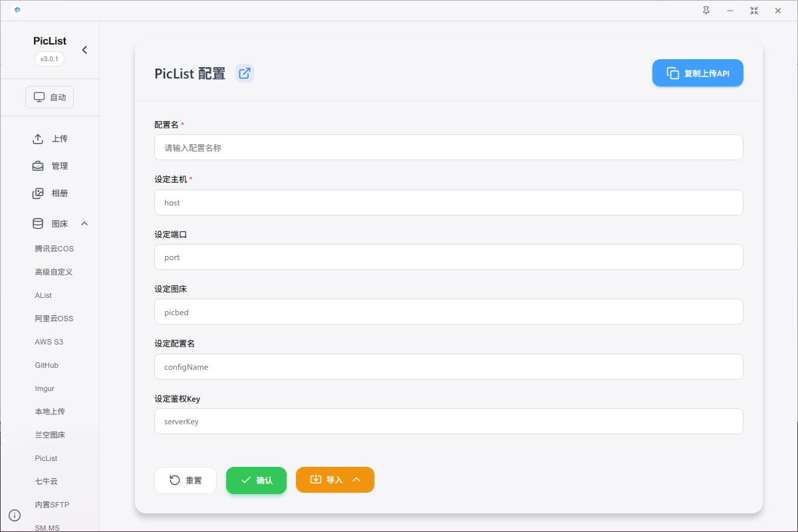The image size is (798, 532).
Task: Open the external link icon beside PicList 配置
Action: pos(245,73)
